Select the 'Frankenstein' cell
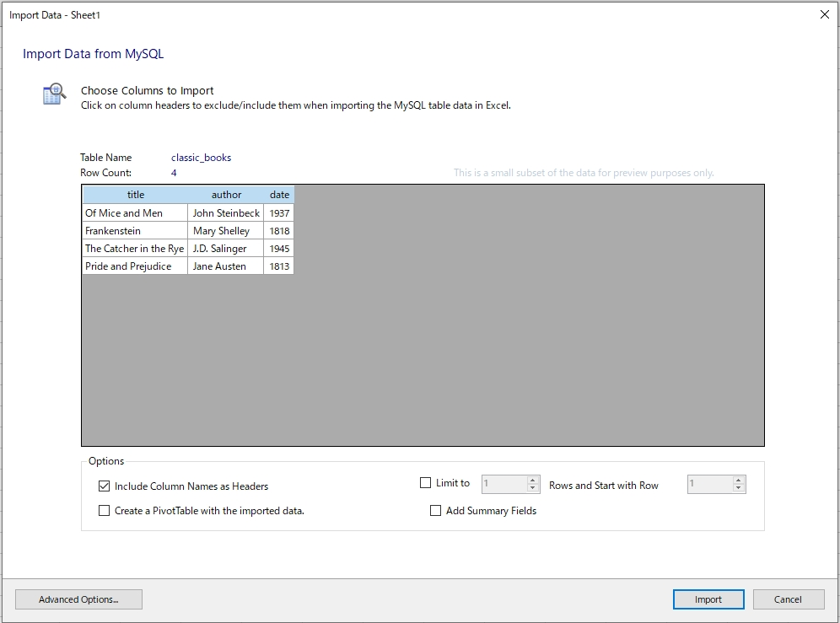Viewport: 840px width, 623px height. (x=135, y=231)
